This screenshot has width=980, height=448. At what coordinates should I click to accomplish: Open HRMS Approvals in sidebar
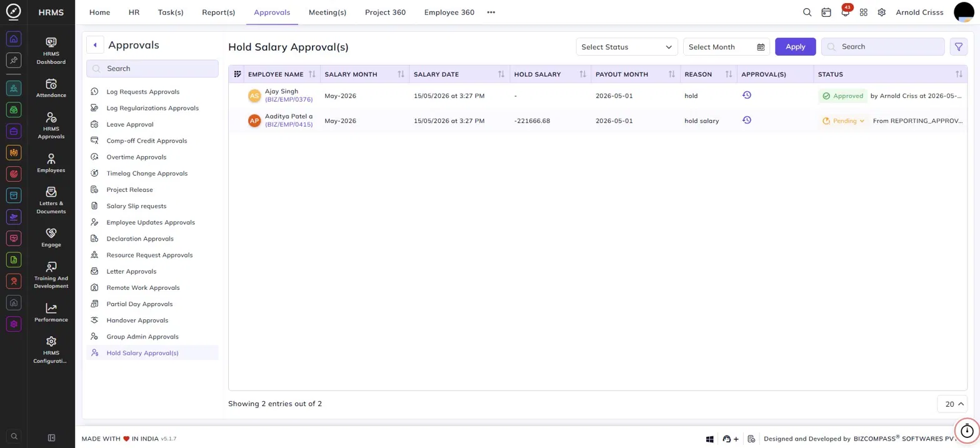[x=51, y=125]
